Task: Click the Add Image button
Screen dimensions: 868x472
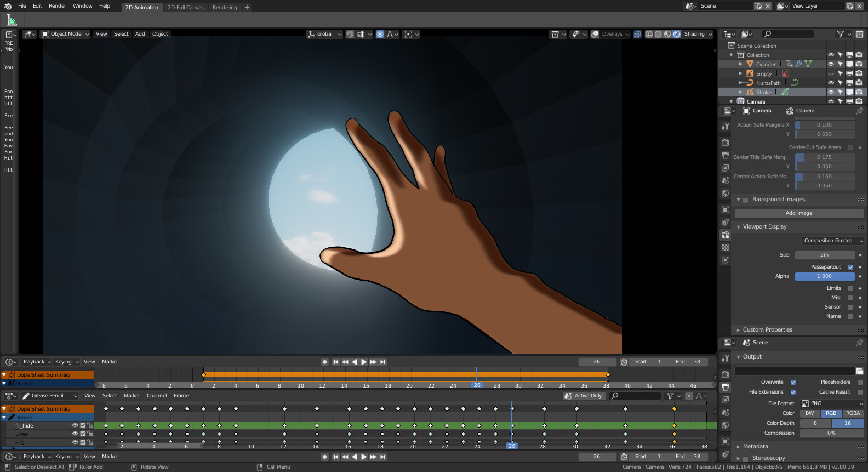Action: pyautogui.click(x=799, y=213)
